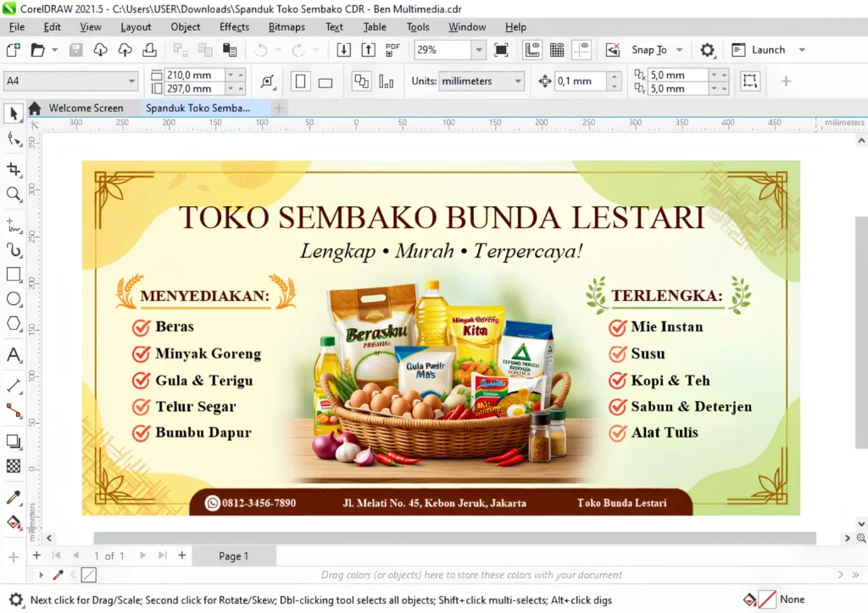Click the Options gear button

[x=708, y=50]
